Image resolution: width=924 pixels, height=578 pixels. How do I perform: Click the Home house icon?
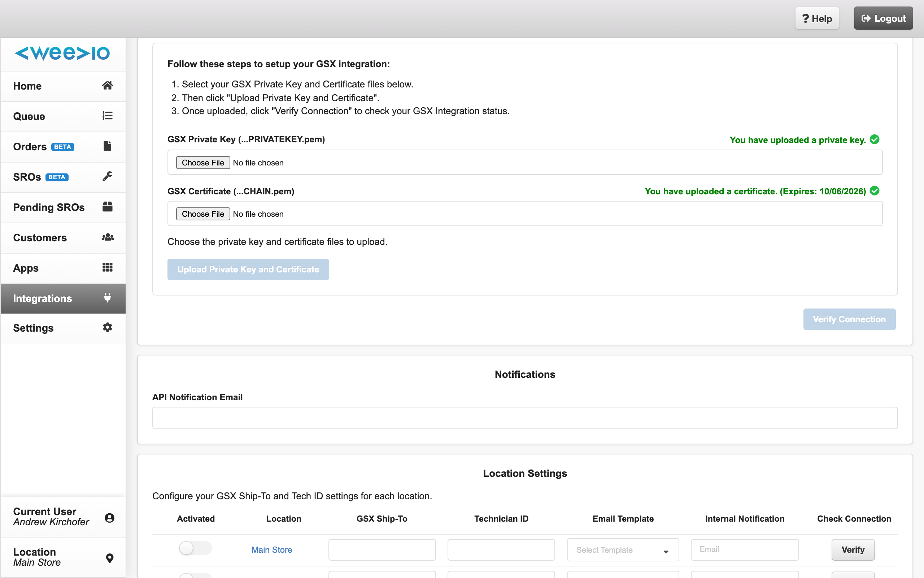tap(107, 85)
